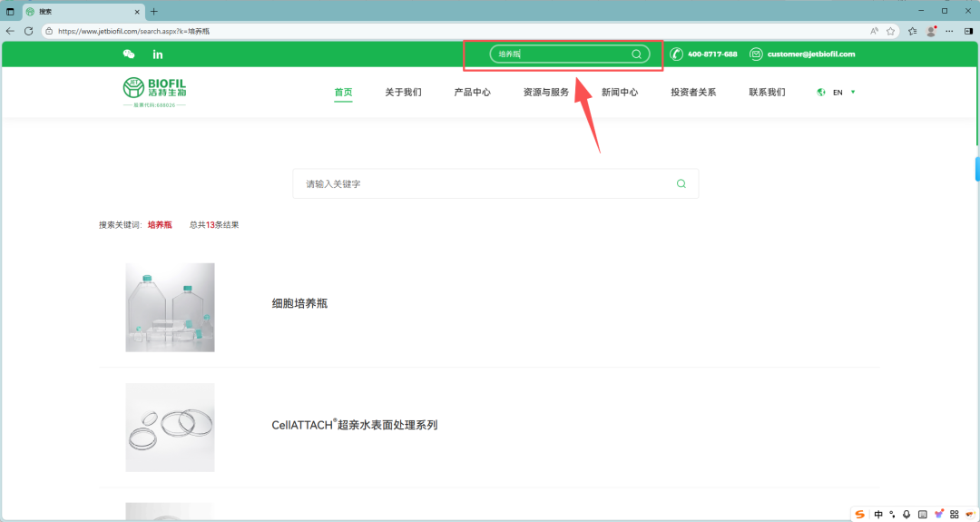Open the browser Settings and more menu
The height and width of the screenshot is (522, 980).
click(949, 31)
